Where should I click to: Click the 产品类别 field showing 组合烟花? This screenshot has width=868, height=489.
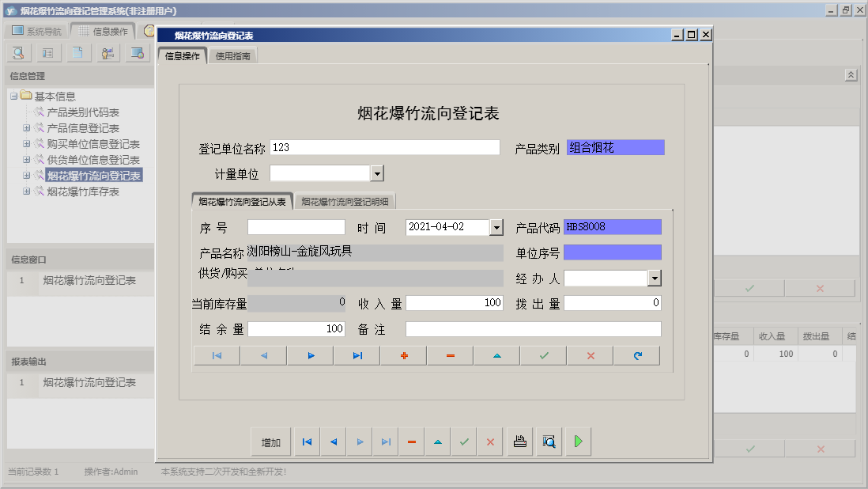coord(616,147)
